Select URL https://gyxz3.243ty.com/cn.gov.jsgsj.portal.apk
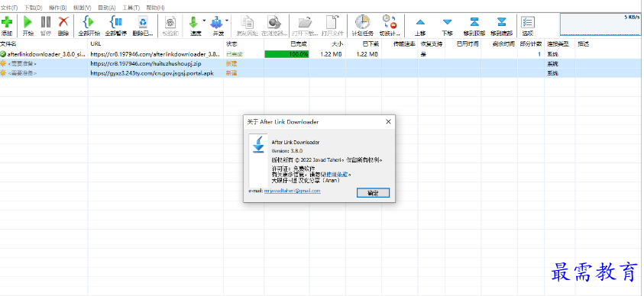The image size is (644, 296). coord(152,73)
